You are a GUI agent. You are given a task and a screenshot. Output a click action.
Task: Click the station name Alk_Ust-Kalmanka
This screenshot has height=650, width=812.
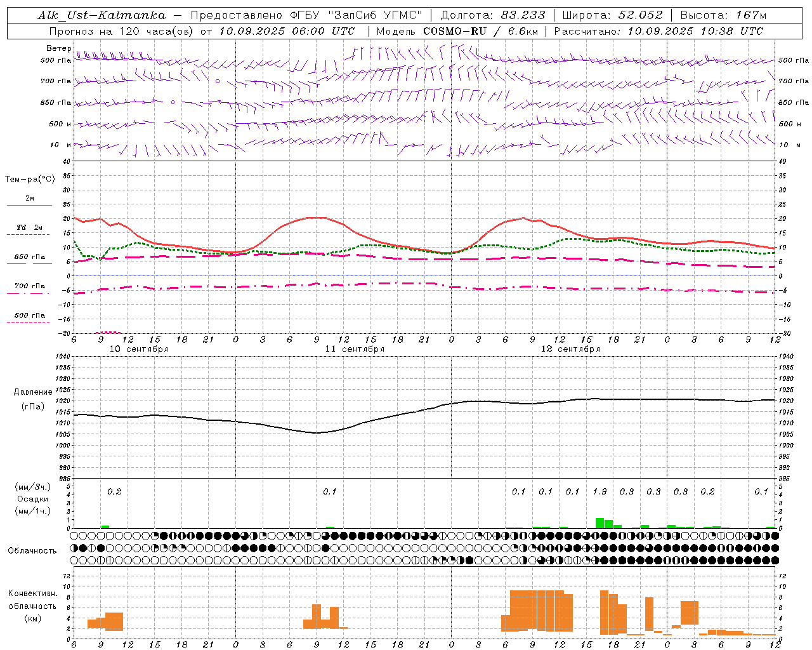[x=101, y=15]
